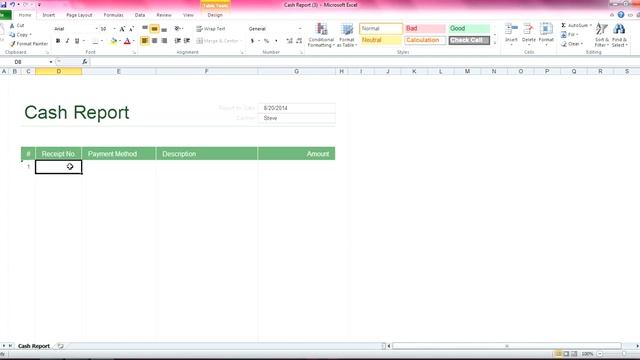640x360 pixels.
Task: Switch to the Review tab
Action: [x=164, y=15]
